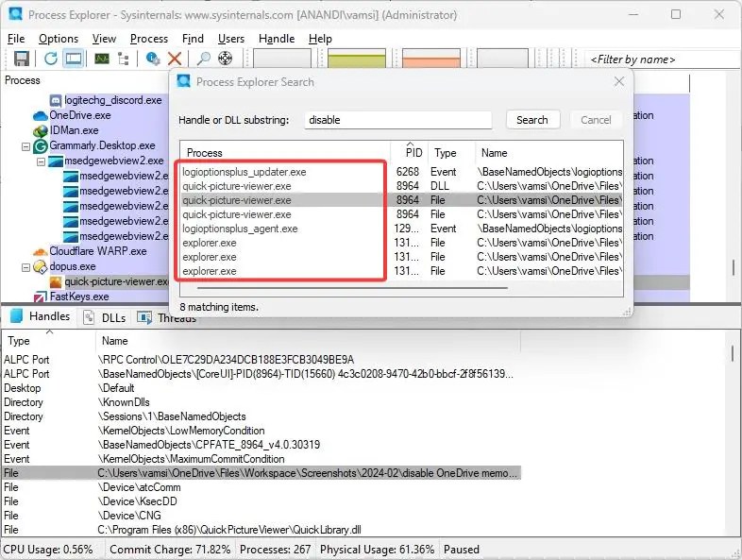The image size is (742, 560).
Task: Click the OneDrive.exe cloud icon
Action: pos(41,115)
